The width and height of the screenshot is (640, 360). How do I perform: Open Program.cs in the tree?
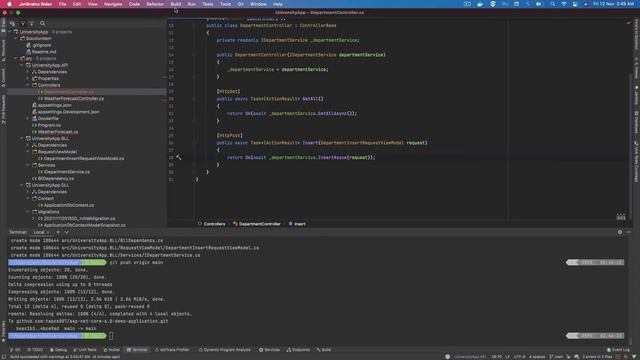click(49, 125)
